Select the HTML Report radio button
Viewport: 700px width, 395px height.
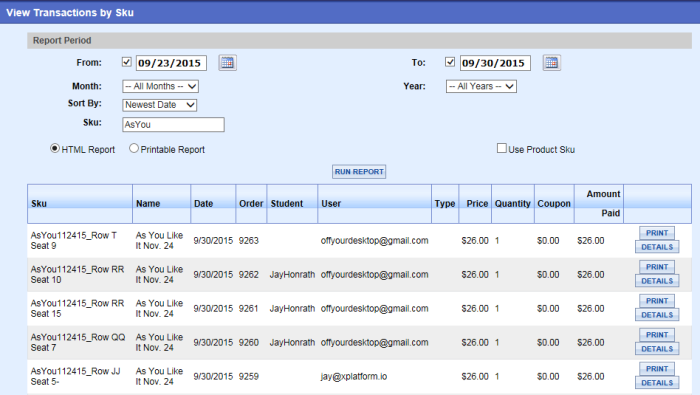click(x=54, y=148)
